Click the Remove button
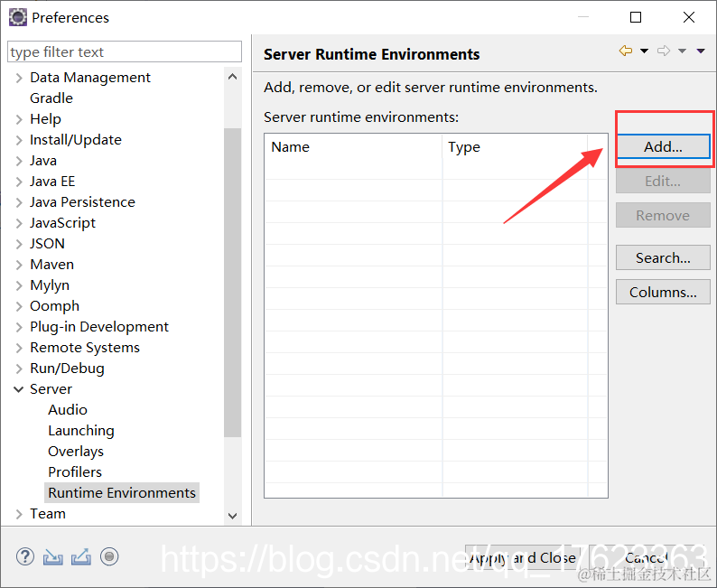 coord(663,215)
